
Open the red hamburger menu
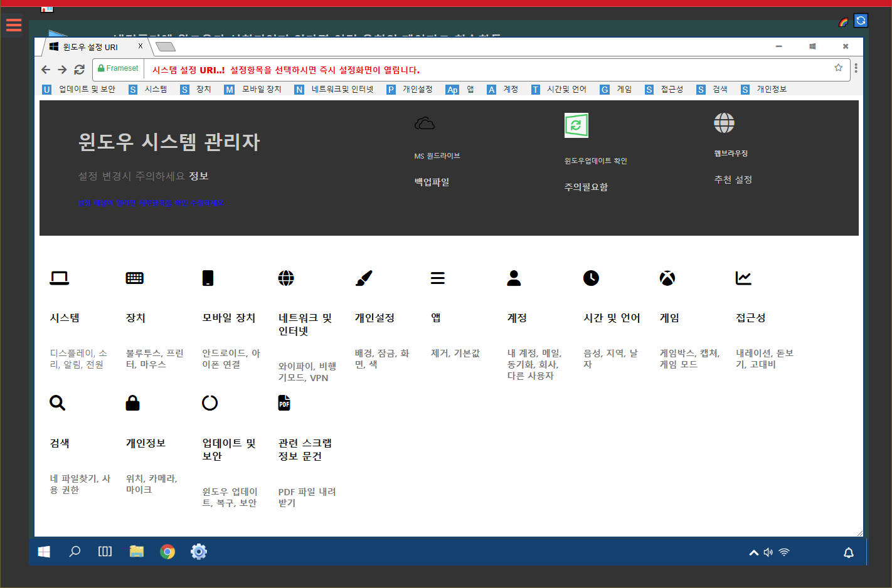[x=14, y=25]
